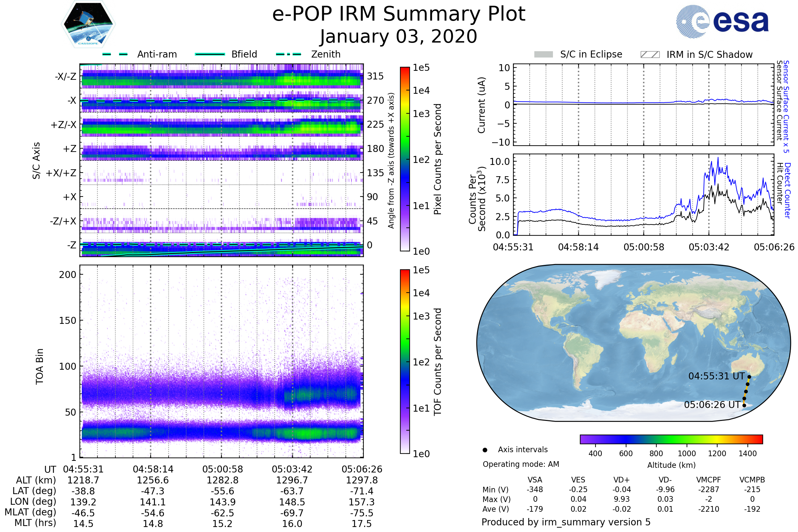Click the 04:55:31 UT label on map

tap(716, 376)
